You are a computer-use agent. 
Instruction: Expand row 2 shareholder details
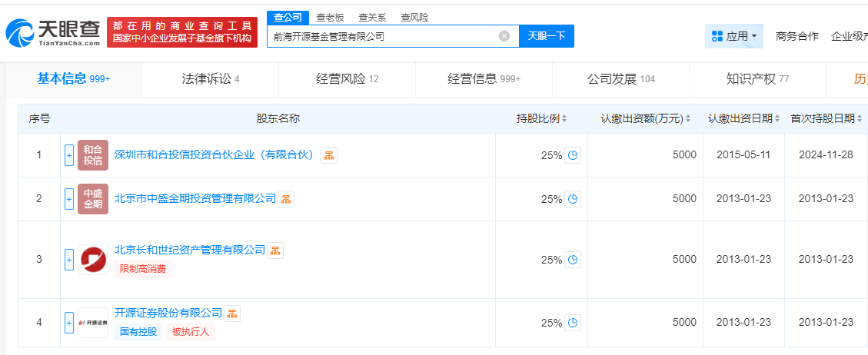[69, 199]
